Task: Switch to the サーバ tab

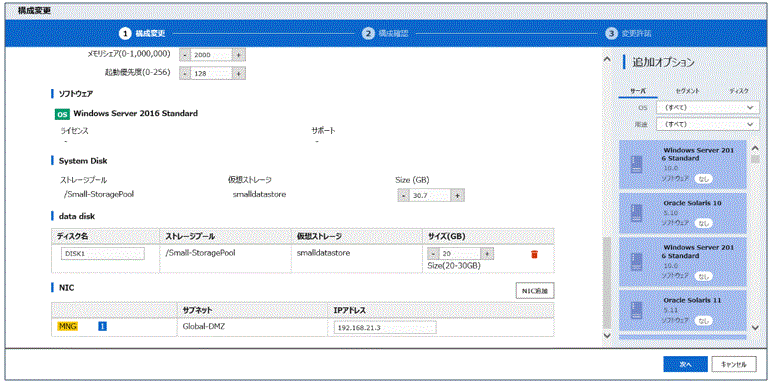Action: point(638,91)
